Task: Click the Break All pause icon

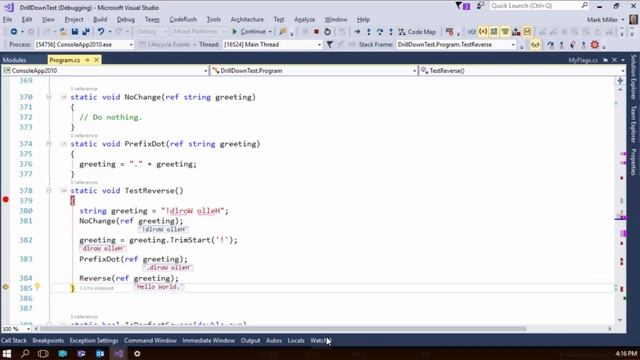Action: [x=305, y=31]
